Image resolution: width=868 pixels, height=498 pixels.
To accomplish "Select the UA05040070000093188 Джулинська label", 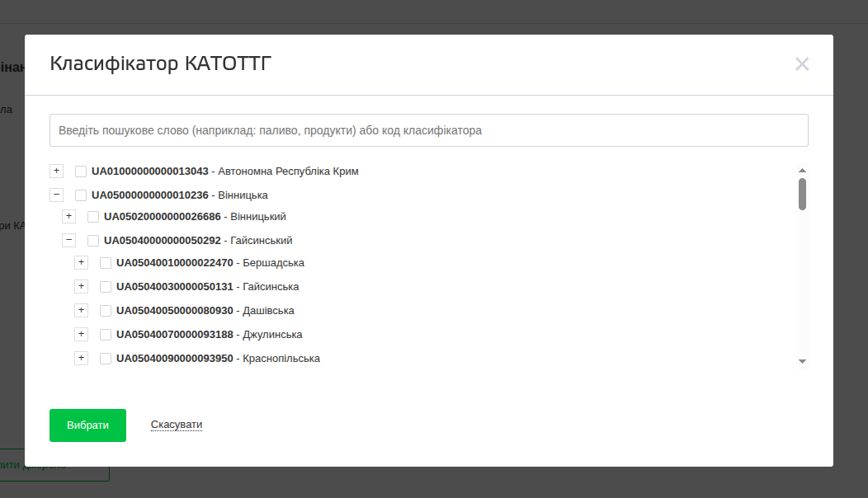I will [x=209, y=335].
